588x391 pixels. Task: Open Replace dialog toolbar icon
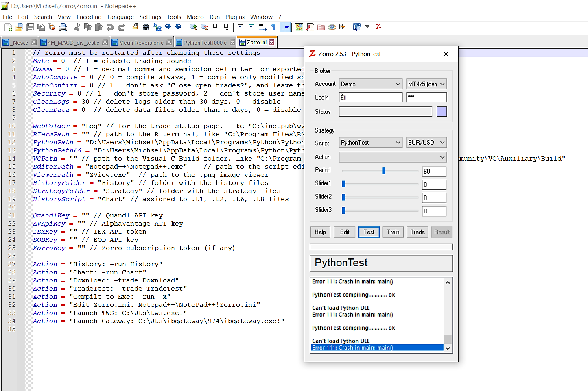tap(157, 27)
